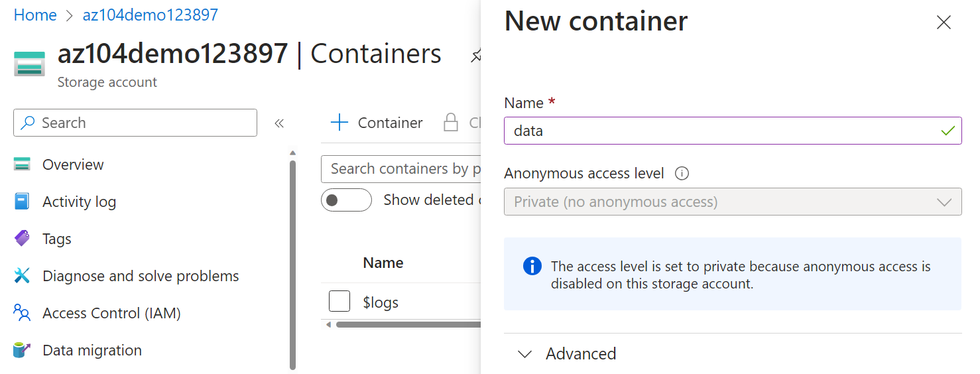Open Access Control (IAM) menu item

pyautogui.click(x=111, y=313)
